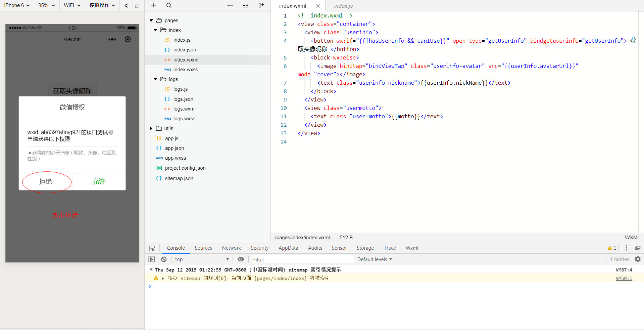
Task: Open the AppData tab
Action: point(288,248)
